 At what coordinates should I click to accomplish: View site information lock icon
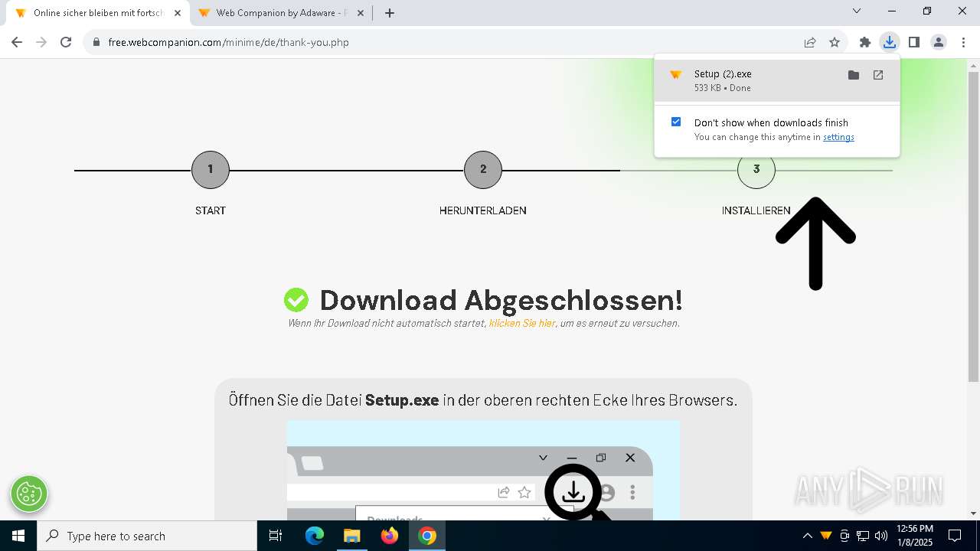pos(96,42)
